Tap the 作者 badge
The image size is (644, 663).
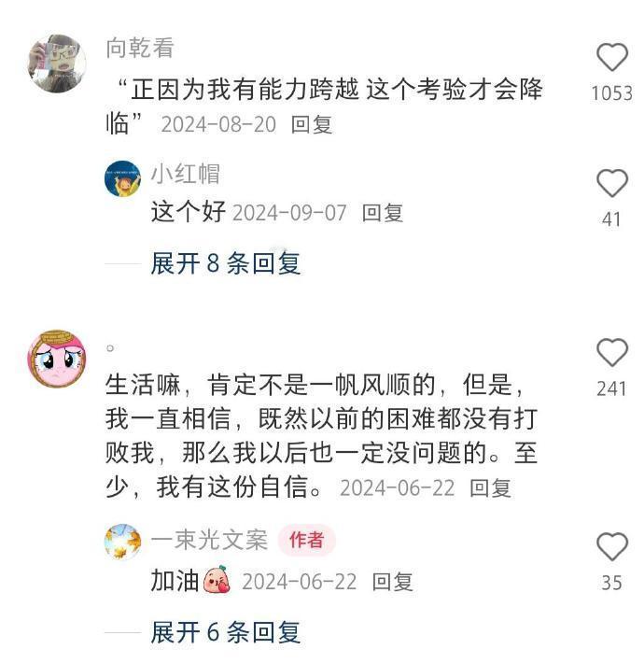[x=307, y=540]
